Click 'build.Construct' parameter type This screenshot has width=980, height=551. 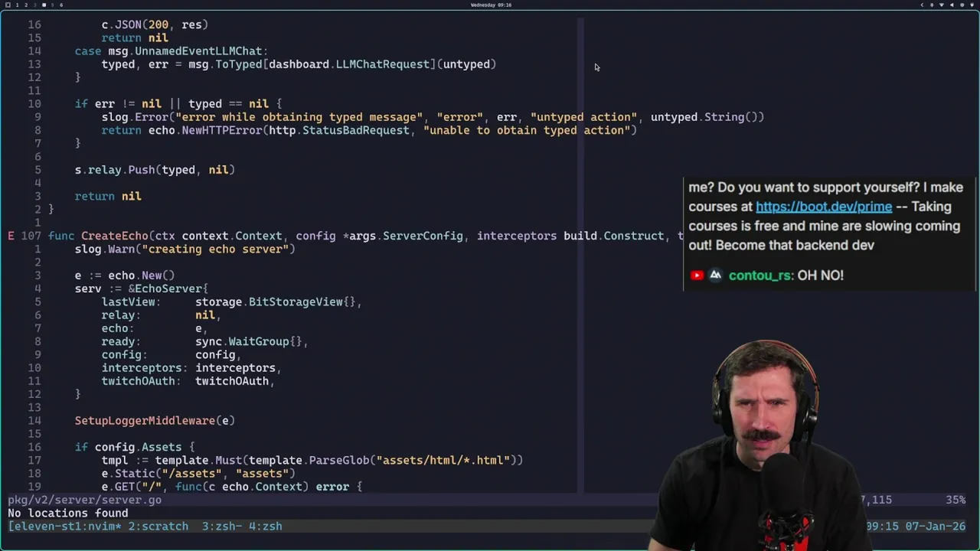(613, 236)
